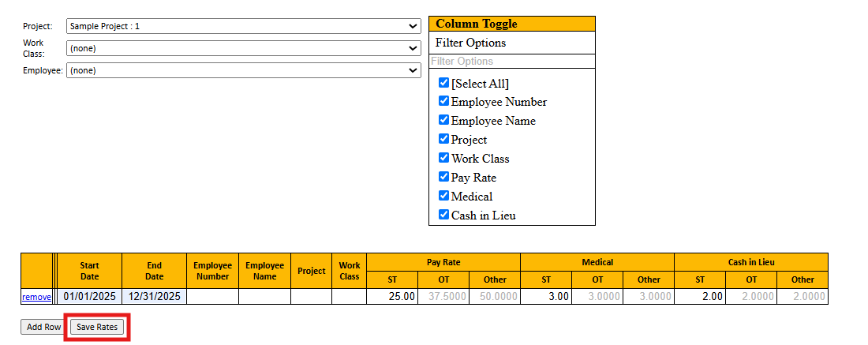Click the Medical ST field 3.00
868x345 pixels.
(x=546, y=297)
